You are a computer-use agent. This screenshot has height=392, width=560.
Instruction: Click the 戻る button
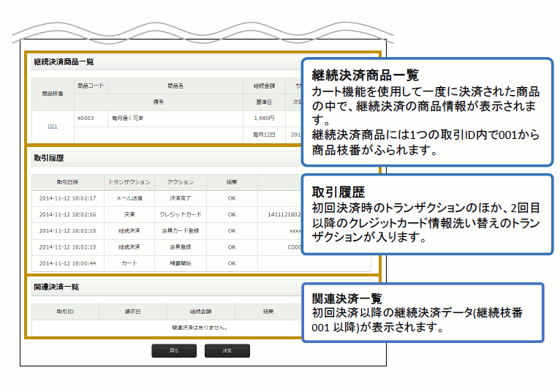coord(173,351)
